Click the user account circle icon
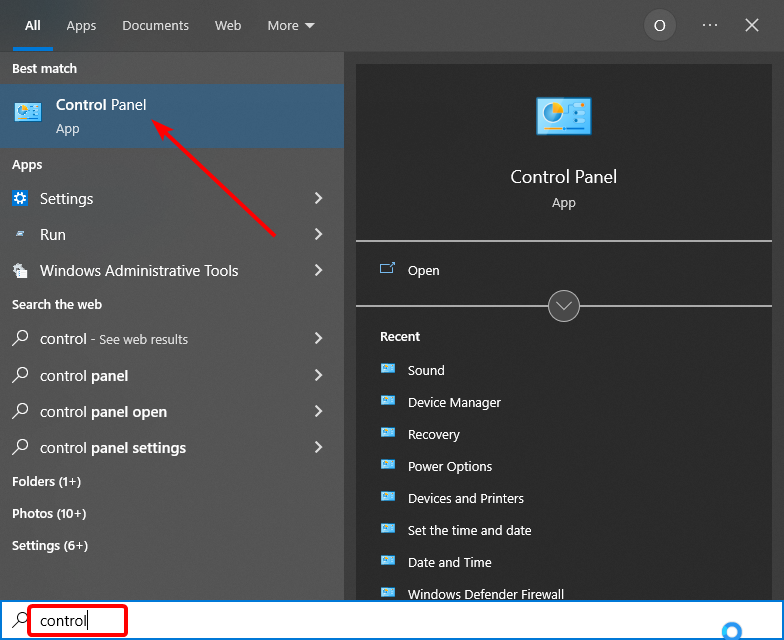 tap(659, 26)
